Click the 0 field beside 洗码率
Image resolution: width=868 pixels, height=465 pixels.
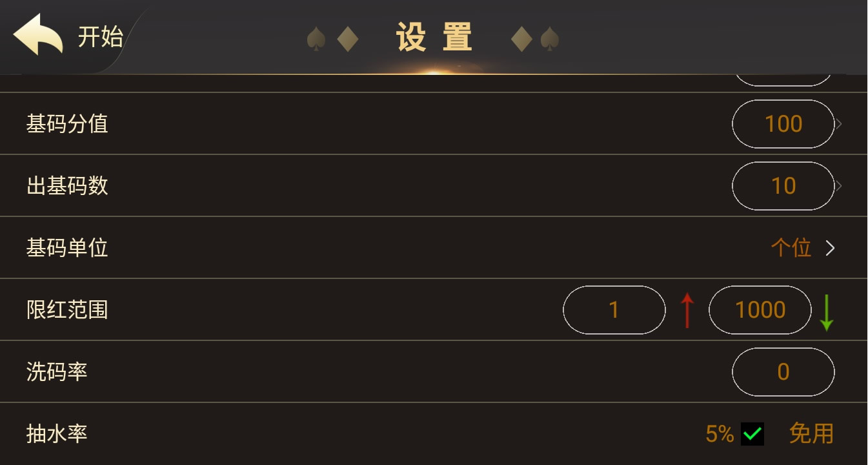click(x=783, y=372)
